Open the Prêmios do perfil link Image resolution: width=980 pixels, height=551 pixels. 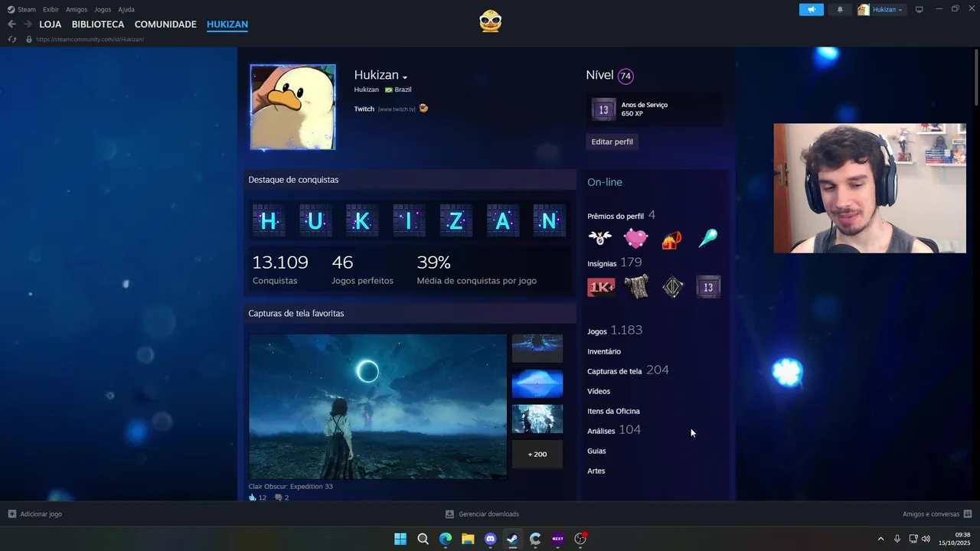point(621,216)
